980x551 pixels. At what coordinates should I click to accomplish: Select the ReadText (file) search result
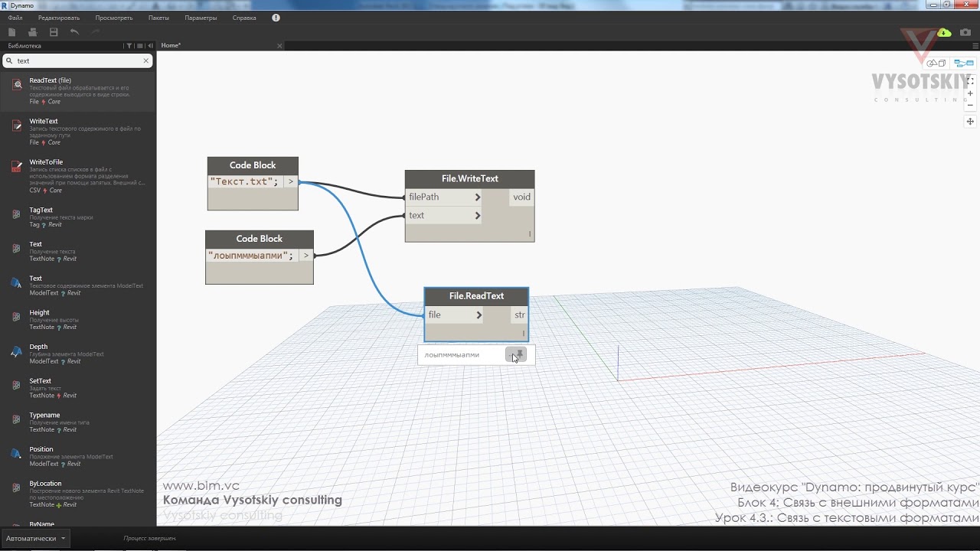(x=78, y=90)
